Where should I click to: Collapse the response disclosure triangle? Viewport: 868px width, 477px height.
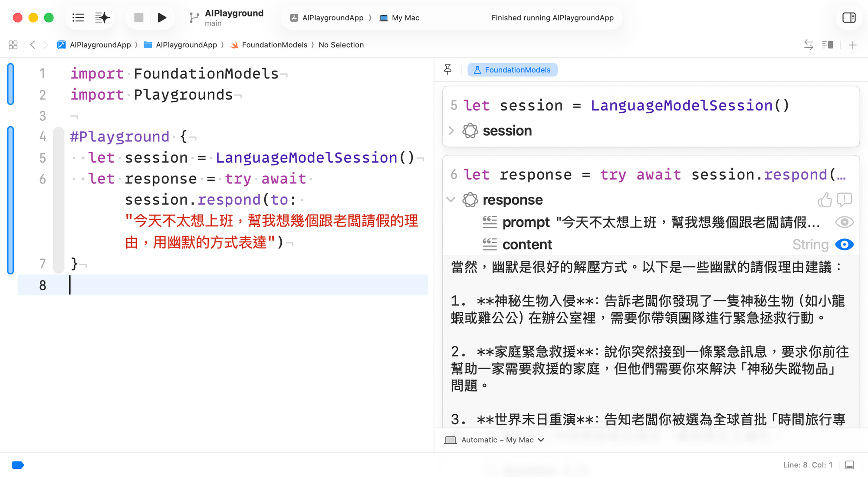[451, 199]
